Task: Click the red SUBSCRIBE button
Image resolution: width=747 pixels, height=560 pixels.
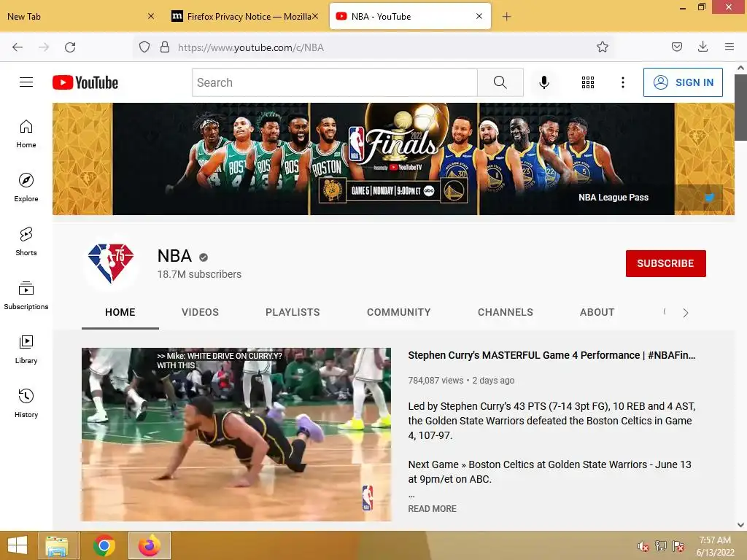Action: [665, 263]
